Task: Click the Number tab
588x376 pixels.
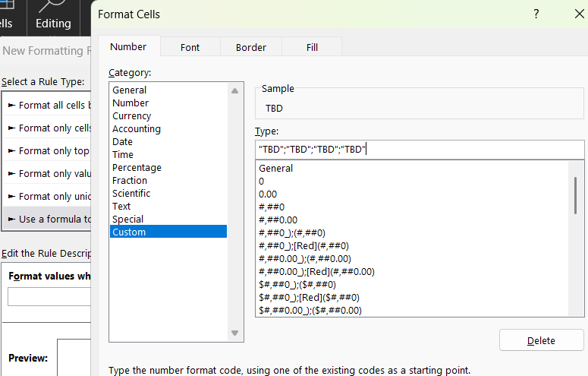Action: pyautogui.click(x=128, y=46)
